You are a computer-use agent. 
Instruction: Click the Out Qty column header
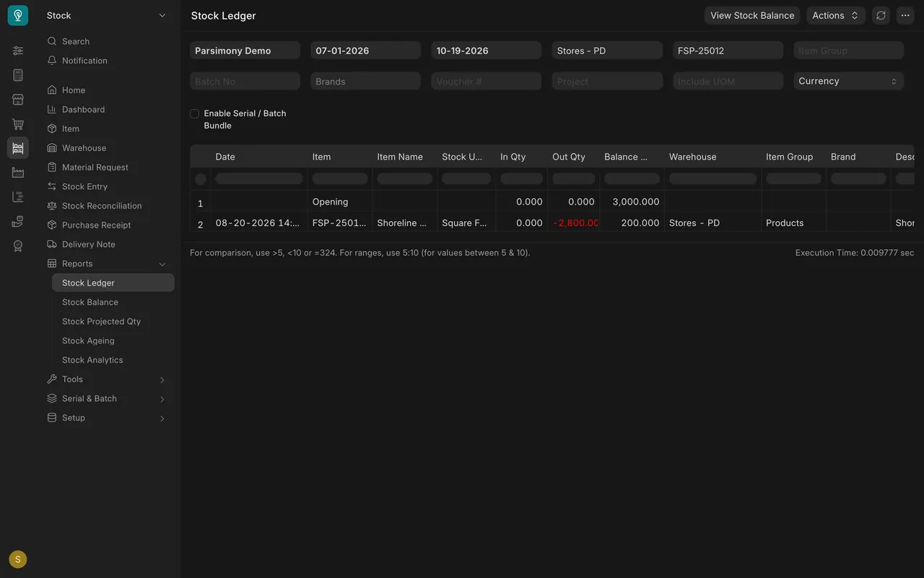[573, 157]
